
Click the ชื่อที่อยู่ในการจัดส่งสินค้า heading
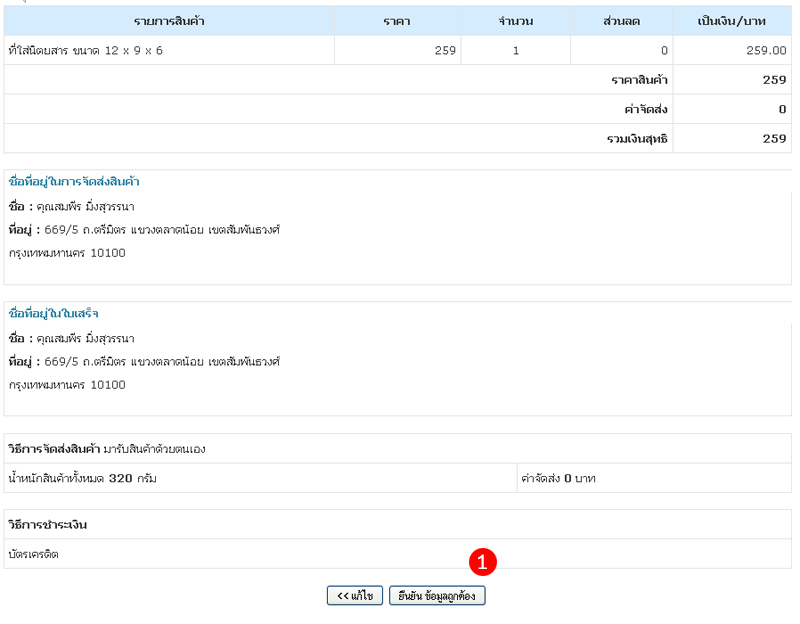click(74, 182)
